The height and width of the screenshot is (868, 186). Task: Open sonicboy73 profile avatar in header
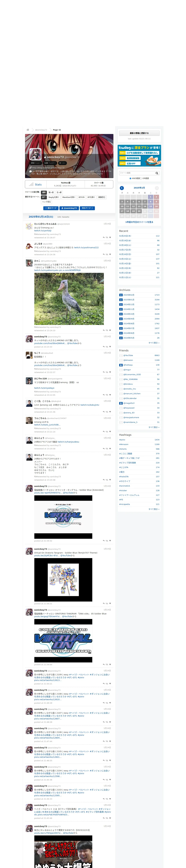point(35,154)
